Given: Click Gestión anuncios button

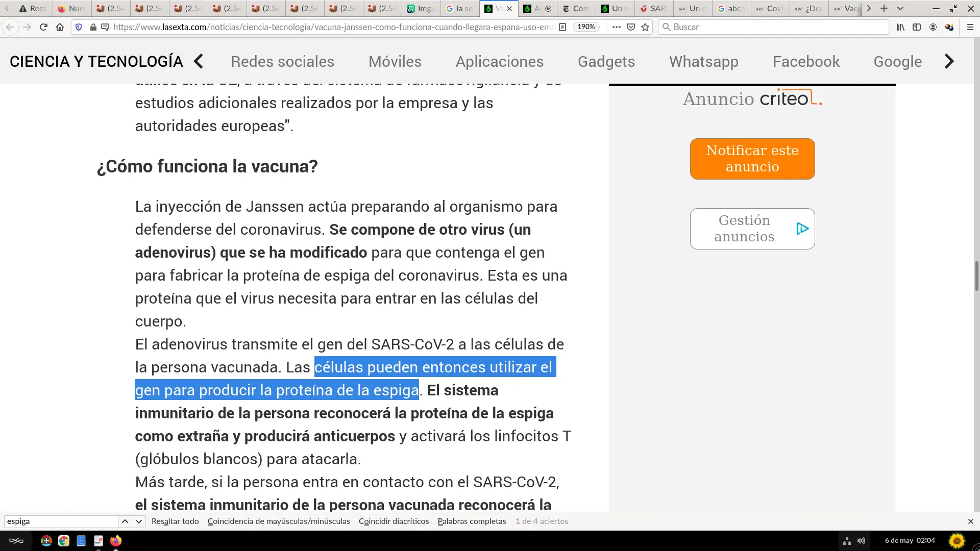Looking at the screenshot, I should point(752,229).
